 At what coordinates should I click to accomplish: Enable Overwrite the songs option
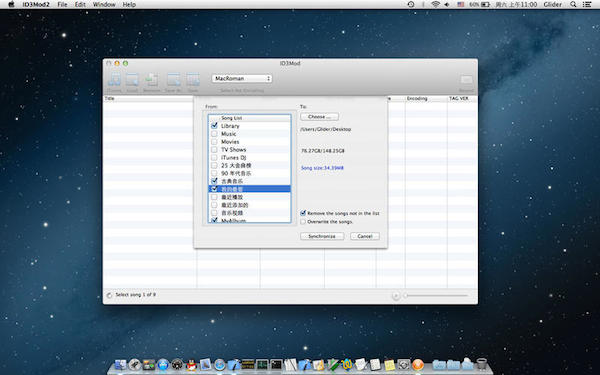(303, 222)
